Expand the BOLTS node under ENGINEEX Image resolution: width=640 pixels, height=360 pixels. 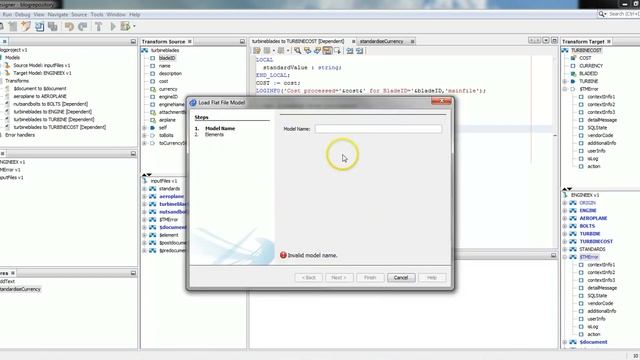(x=565, y=226)
